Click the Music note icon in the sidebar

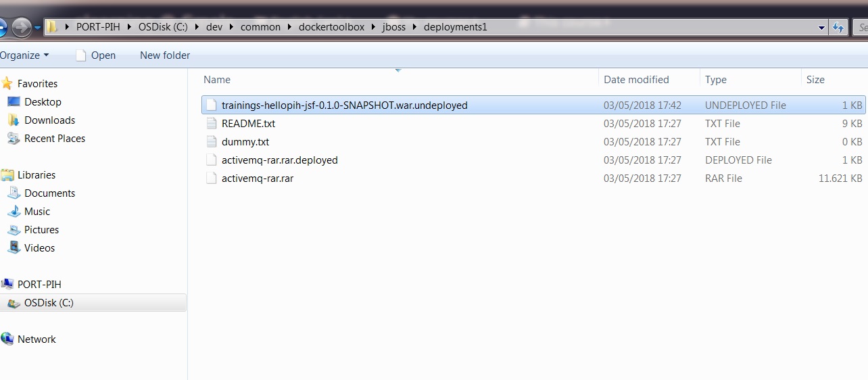[x=14, y=211]
